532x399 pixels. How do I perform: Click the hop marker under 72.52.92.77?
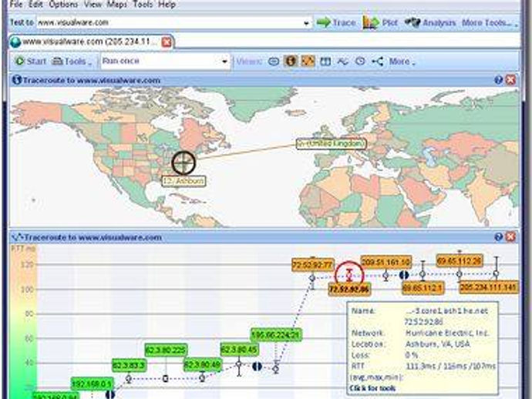[312, 278]
